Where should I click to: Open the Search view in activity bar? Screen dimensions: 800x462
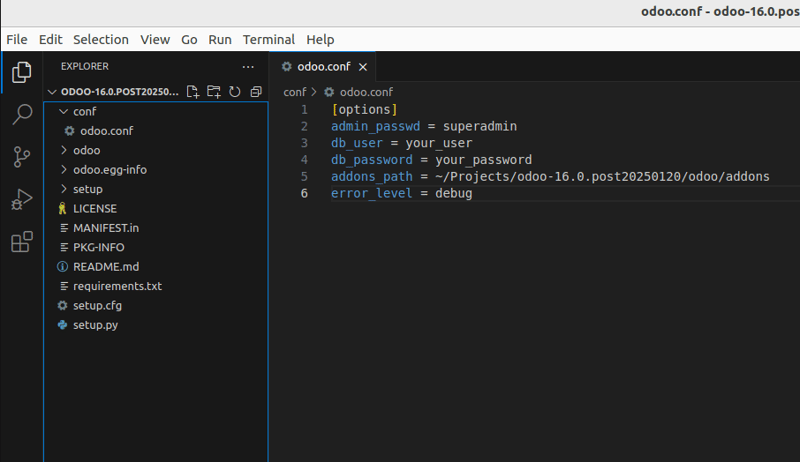(21, 114)
